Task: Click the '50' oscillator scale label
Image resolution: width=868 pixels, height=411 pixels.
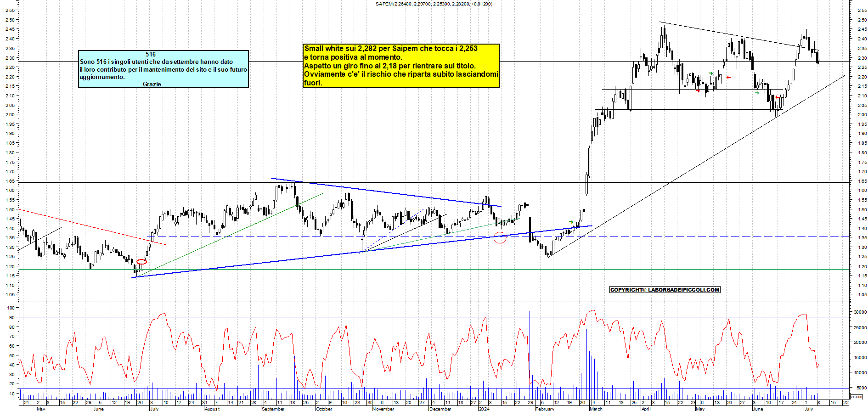Action: click(x=12, y=355)
